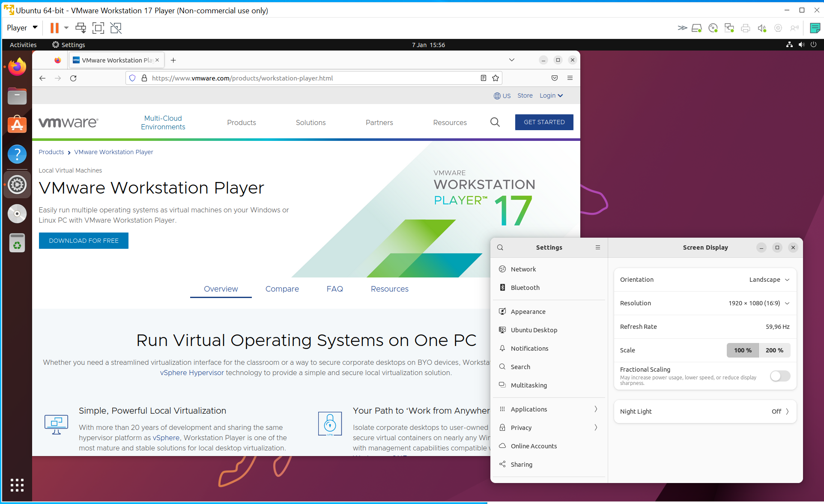Screen dimensions: 824x504
Task: Switch to the FAQ tab
Action: coord(334,289)
